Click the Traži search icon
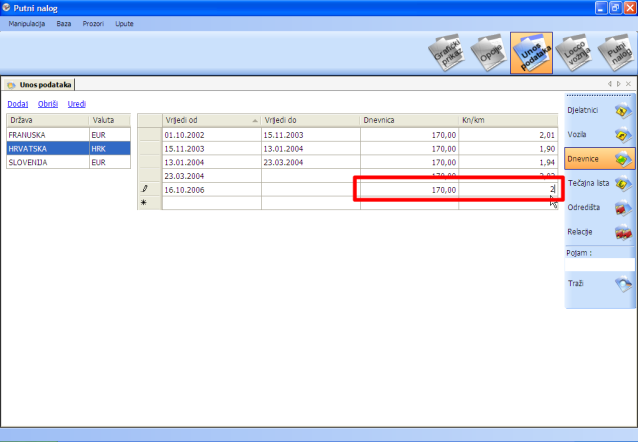Image resolution: width=639 pixels, height=442 pixels. click(623, 284)
